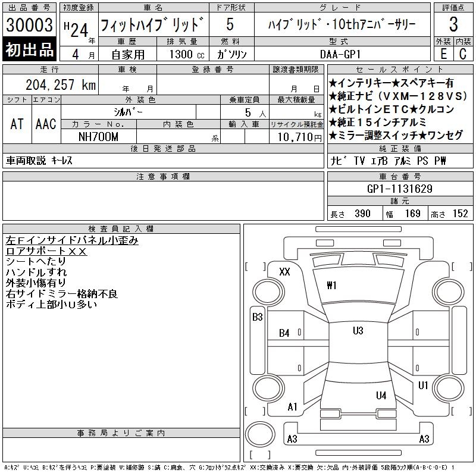Click exterior grade E

443,54
